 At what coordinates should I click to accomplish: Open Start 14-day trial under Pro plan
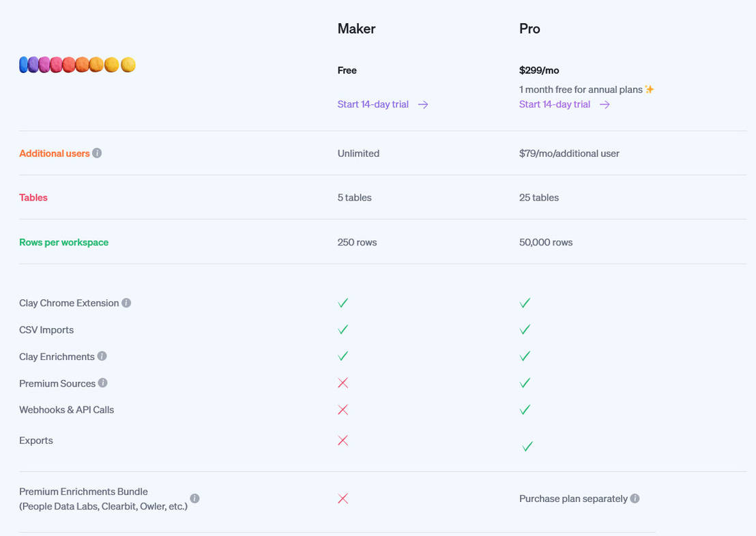[x=554, y=104]
